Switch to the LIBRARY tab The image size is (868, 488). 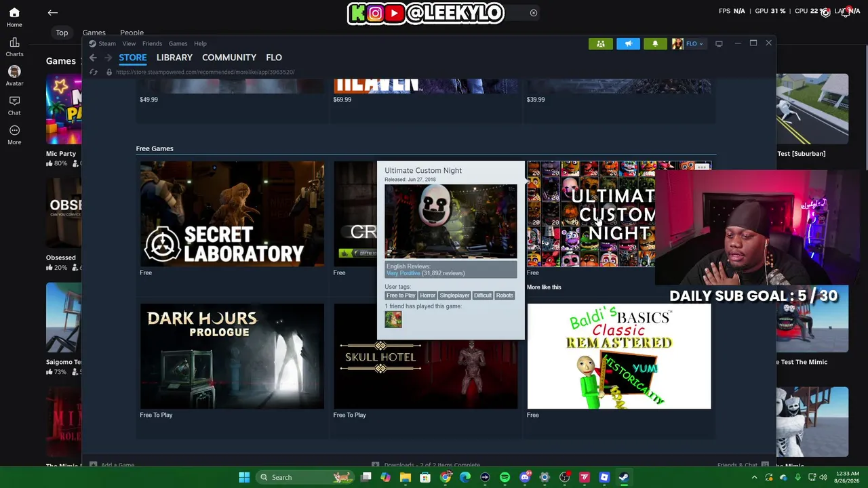[x=174, y=58]
